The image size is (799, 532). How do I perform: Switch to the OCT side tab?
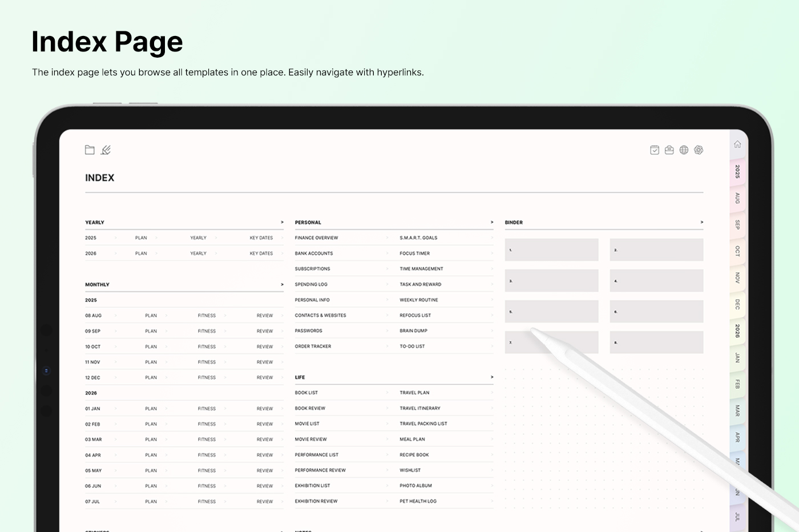737,251
